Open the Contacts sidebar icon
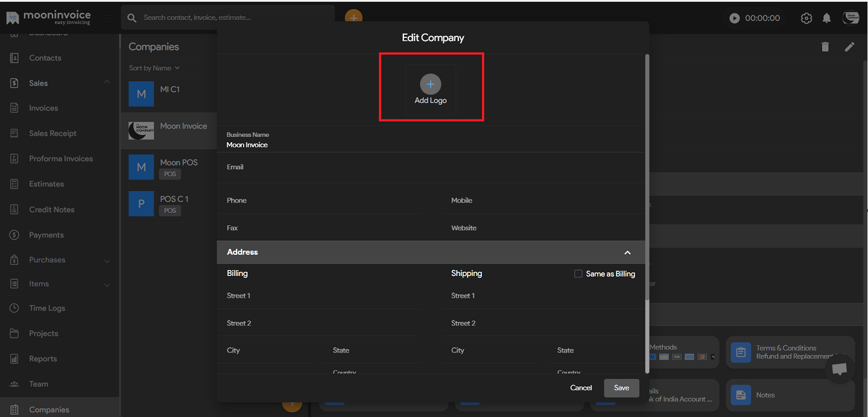The width and height of the screenshot is (868, 417). [x=14, y=58]
